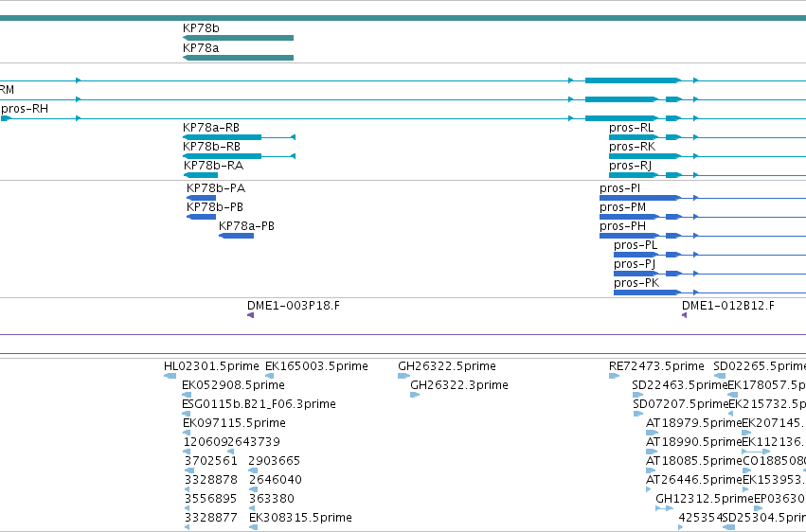
Task: Click the DME1-003P18.F marker arrow
Action: point(250,315)
